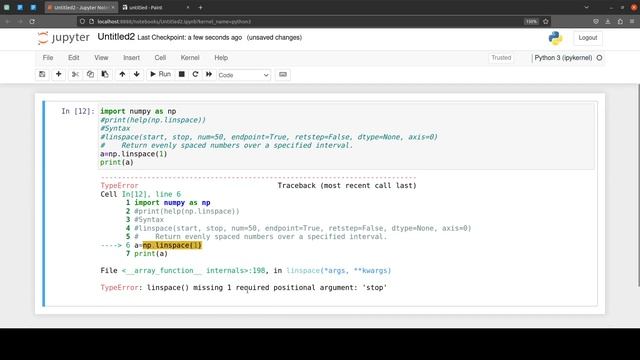This screenshot has height=360, width=640.
Task: Copy the selected cell
Action: click(90, 74)
